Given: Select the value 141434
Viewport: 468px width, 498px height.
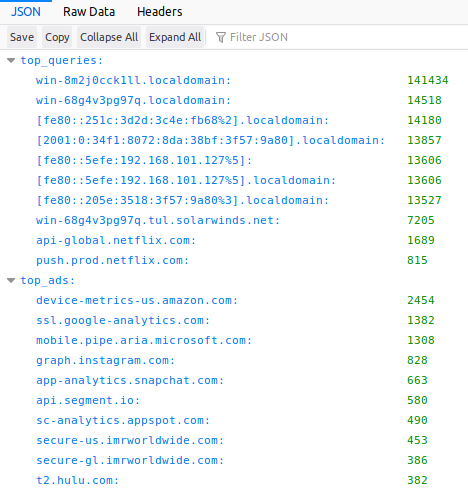Looking at the screenshot, I should point(428,80).
